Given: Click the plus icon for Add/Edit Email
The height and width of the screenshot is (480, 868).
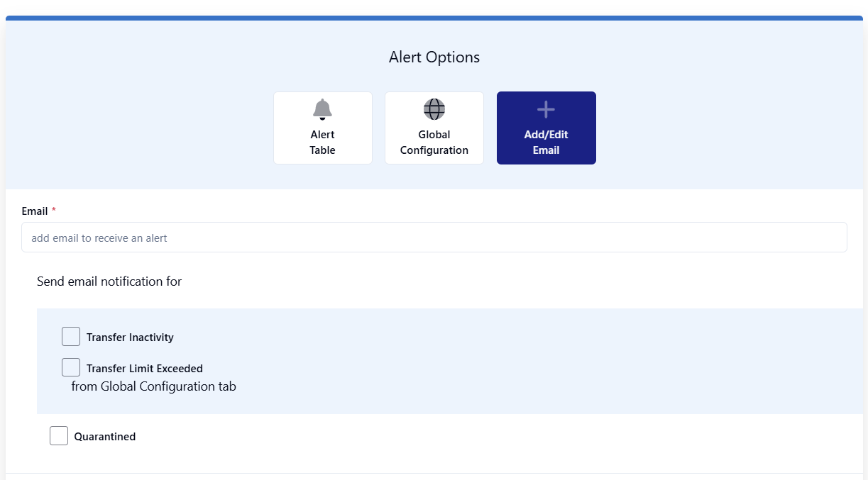Looking at the screenshot, I should [546, 109].
